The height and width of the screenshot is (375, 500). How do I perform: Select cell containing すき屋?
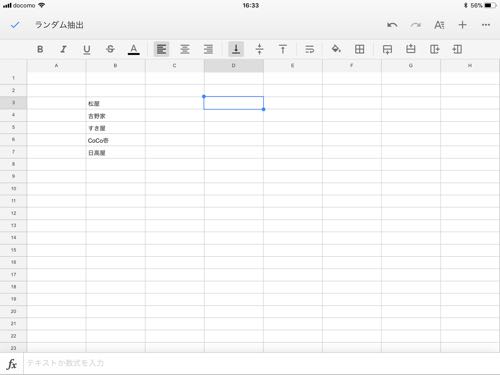point(115,128)
